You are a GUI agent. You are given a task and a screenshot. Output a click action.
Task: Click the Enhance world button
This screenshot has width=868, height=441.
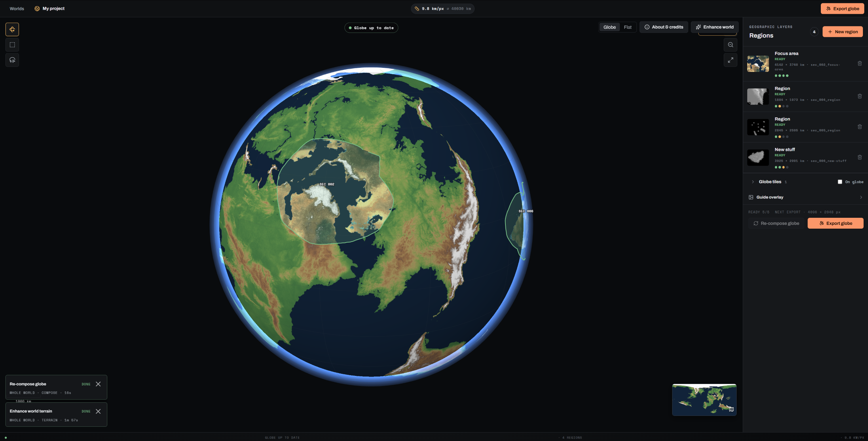tap(715, 27)
